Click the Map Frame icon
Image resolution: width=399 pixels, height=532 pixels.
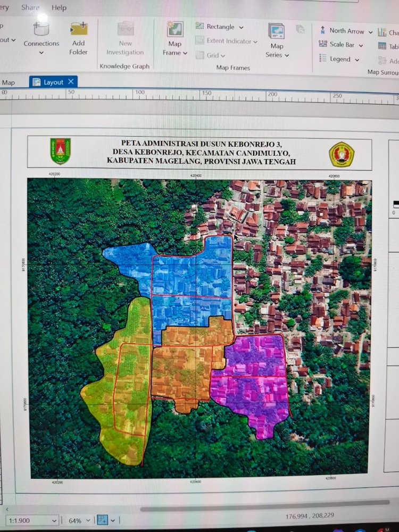174,29
